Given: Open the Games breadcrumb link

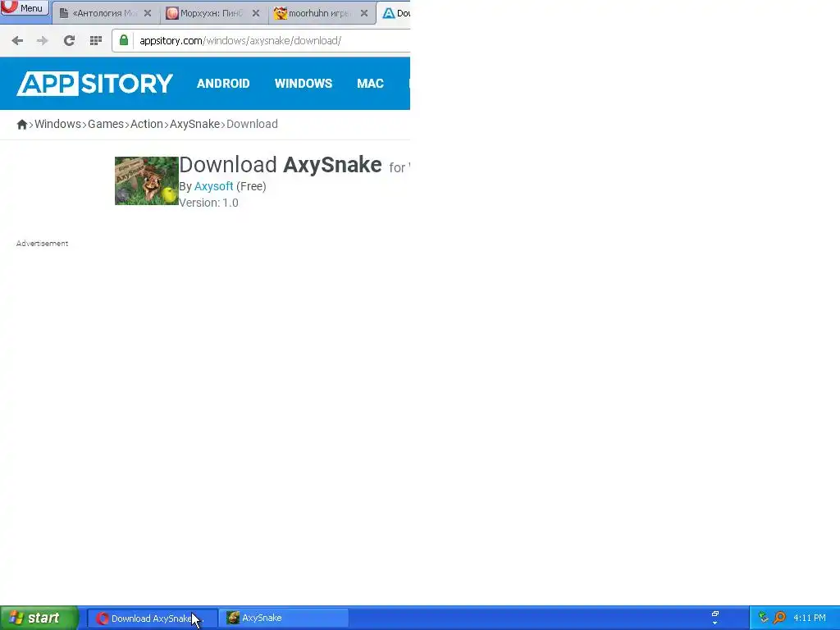Looking at the screenshot, I should click(x=106, y=124).
